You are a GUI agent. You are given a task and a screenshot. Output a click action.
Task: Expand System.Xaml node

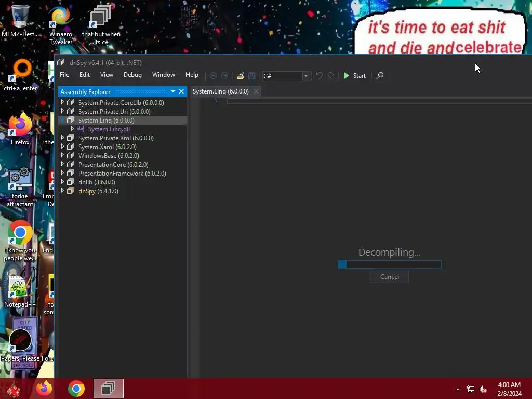tap(62, 146)
